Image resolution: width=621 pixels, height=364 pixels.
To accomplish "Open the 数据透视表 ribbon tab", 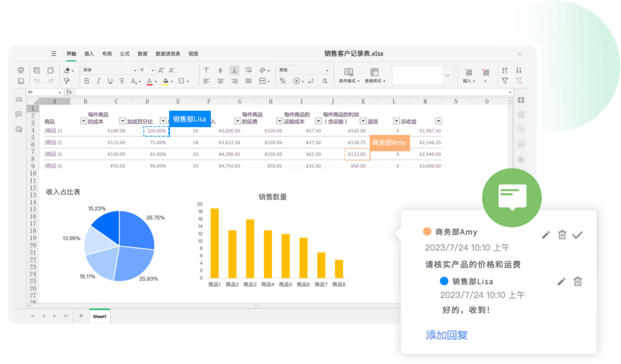I will coord(168,54).
